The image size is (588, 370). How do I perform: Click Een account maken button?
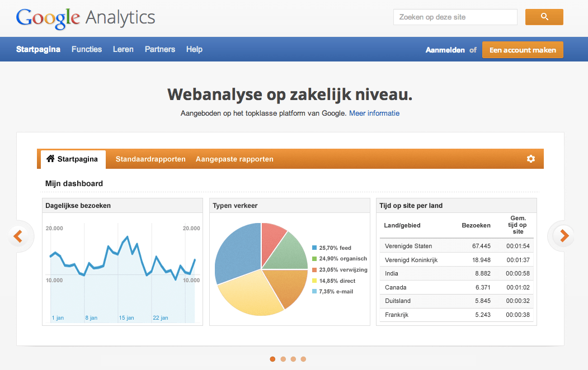523,50
